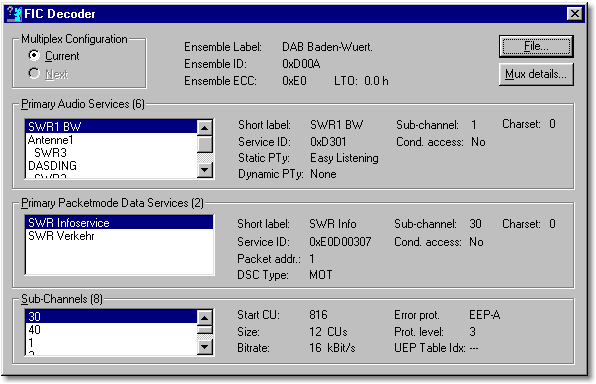Viewport: 596px width, 384px height.
Task: Click the audio services scrollbar thumb
Action: click(x=205, y=144)
